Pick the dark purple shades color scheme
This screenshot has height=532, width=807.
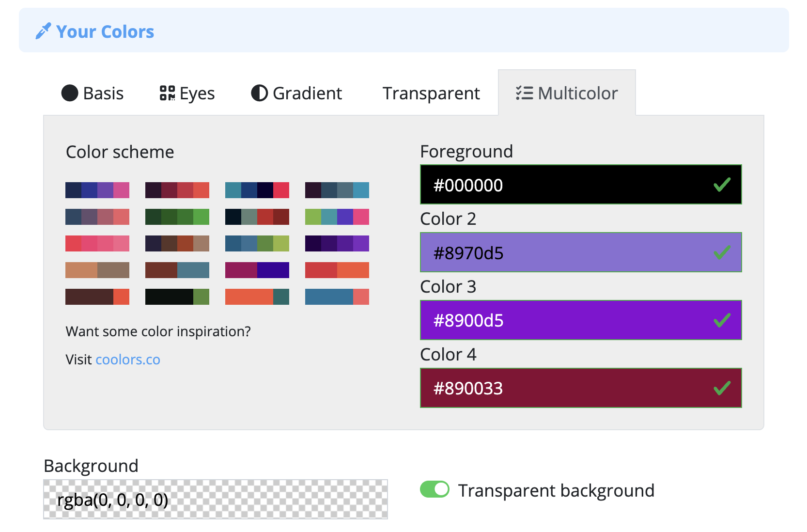pos(337,243)
